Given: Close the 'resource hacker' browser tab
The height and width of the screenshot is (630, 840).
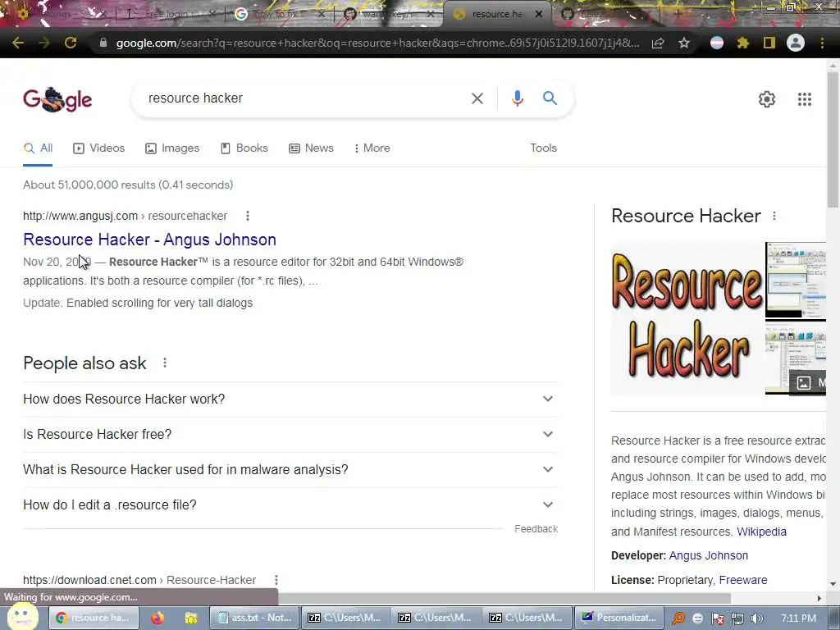Looking at the screenshot, I should click(539, 15).
